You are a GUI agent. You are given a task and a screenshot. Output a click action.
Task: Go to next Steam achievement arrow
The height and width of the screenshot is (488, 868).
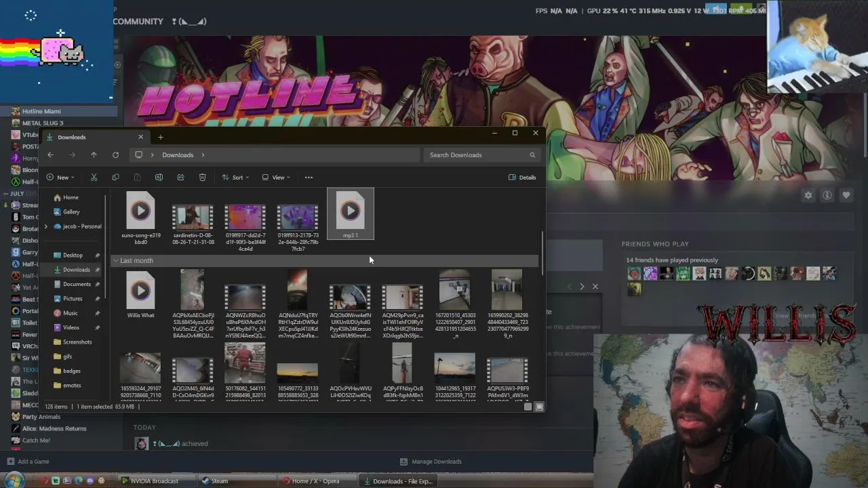[x=581, y=286]
